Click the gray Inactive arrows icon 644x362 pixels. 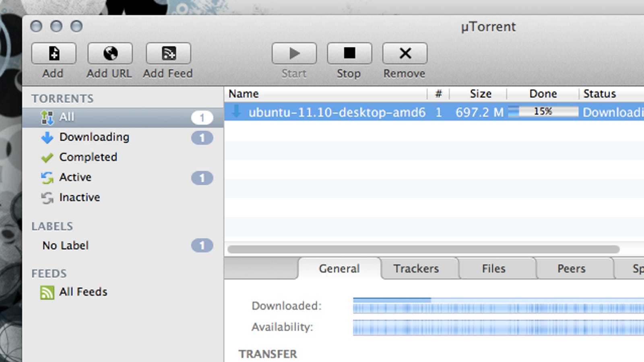click(x=47, y=198)
